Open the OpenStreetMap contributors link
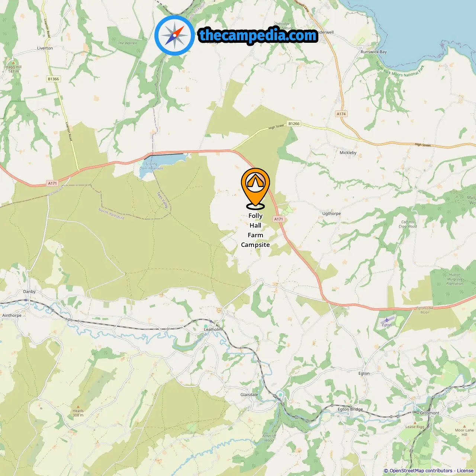476x476 pixels. point(421,470)
